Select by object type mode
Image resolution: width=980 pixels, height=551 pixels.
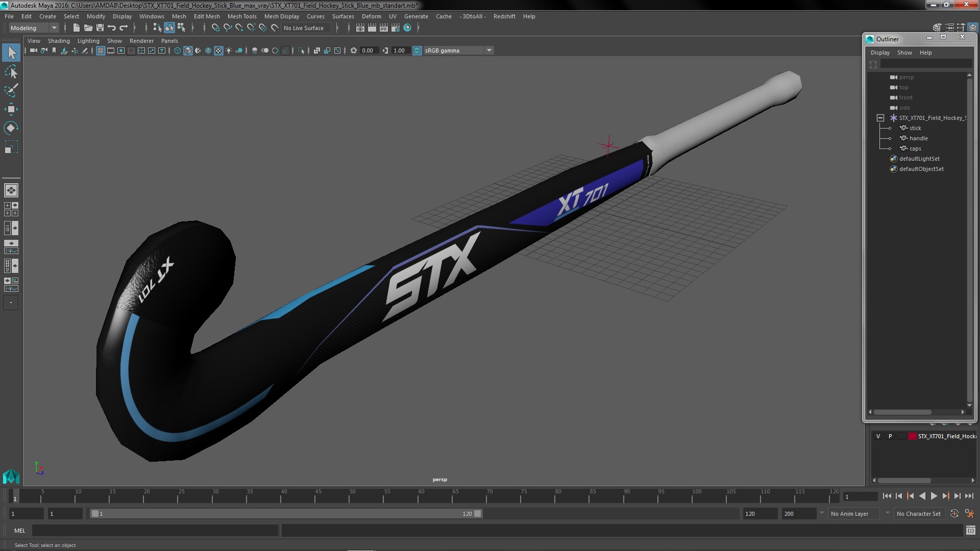(169, 28)
